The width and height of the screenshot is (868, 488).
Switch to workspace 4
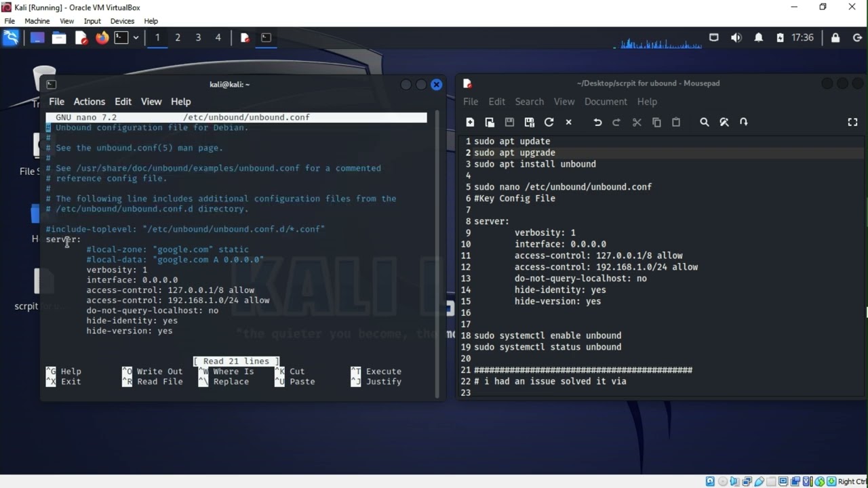point(218,38)
